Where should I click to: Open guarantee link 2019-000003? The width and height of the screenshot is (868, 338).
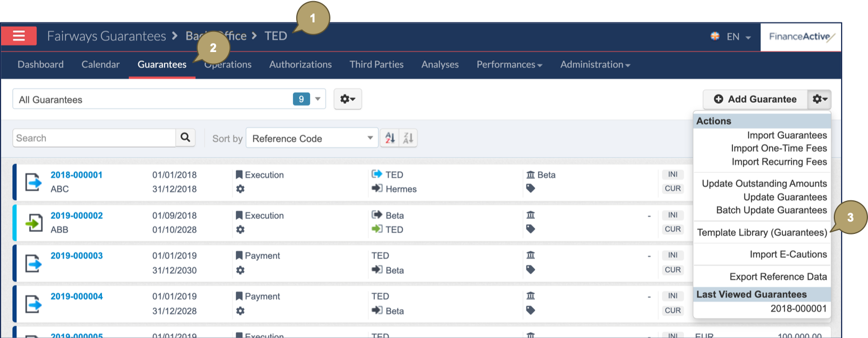pyautogui.click(x=77, y=256)
